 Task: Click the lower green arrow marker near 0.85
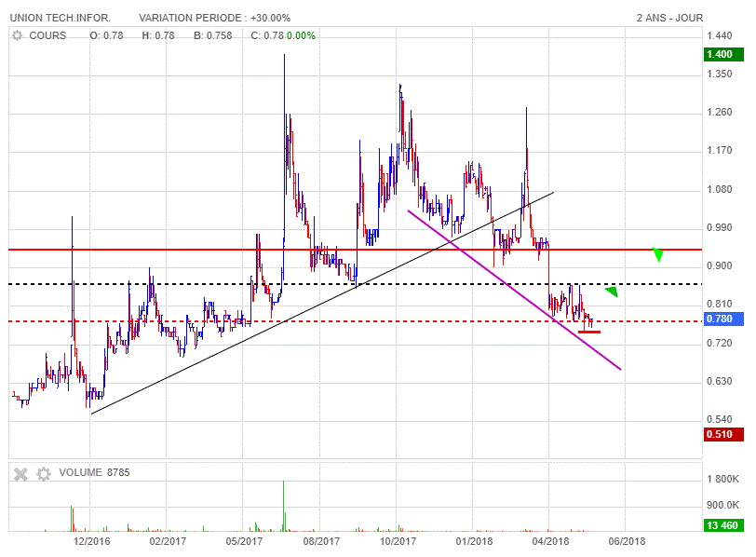(612, 292)
